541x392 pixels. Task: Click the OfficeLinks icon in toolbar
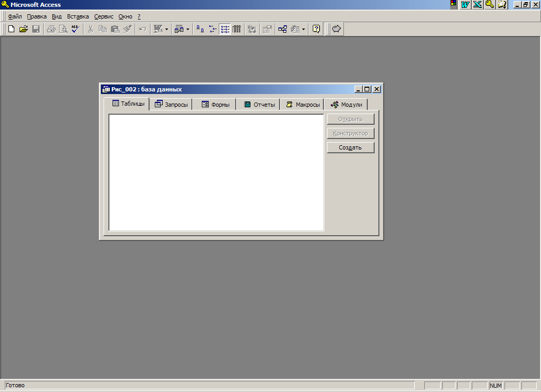point(158,29)
